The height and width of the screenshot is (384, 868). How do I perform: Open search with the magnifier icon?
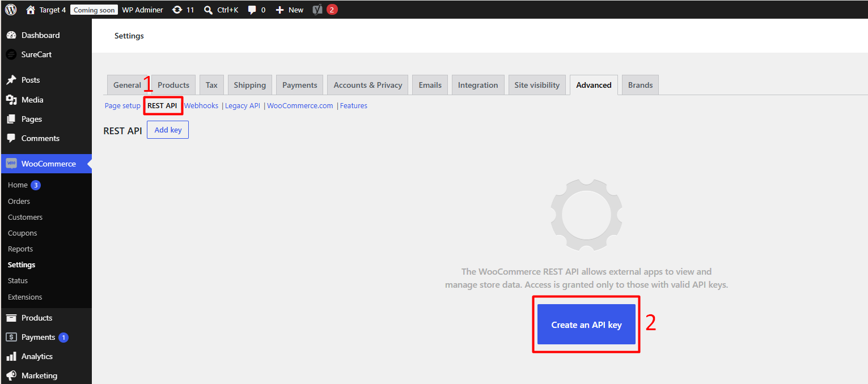(209, 10)
